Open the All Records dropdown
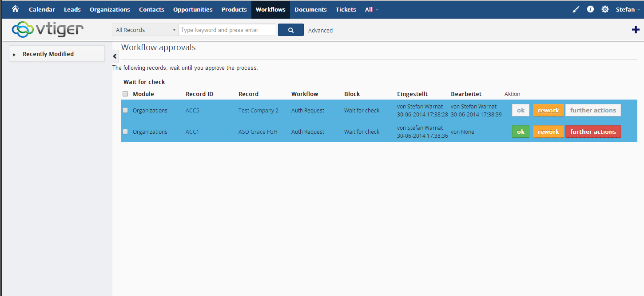 [145, 30]
